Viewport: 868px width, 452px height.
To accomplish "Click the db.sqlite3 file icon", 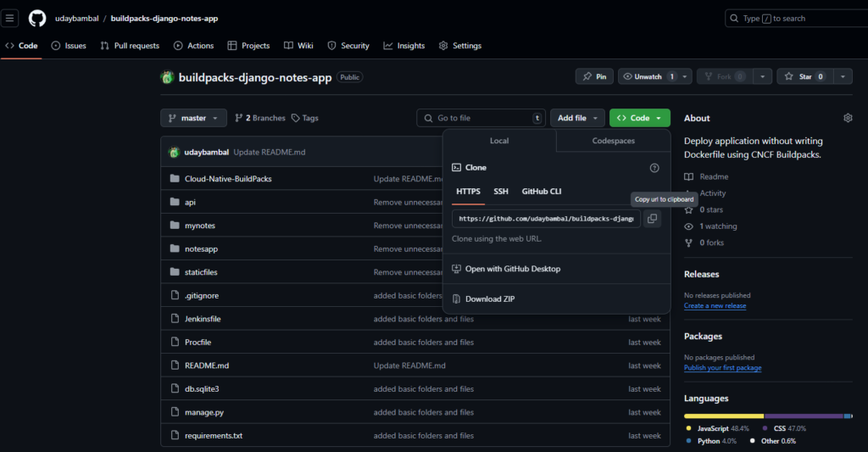I will tap(175, 388).
